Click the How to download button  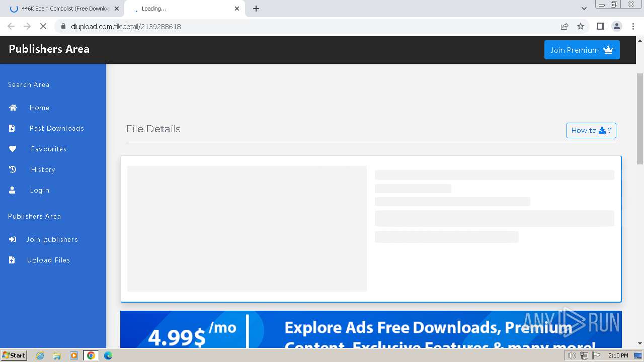click(591, 130)
